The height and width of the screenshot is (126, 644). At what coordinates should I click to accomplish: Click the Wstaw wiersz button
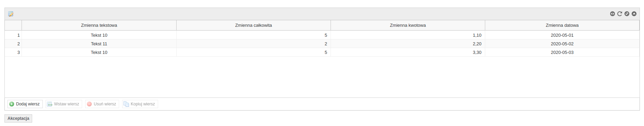(x=64, y=104)
